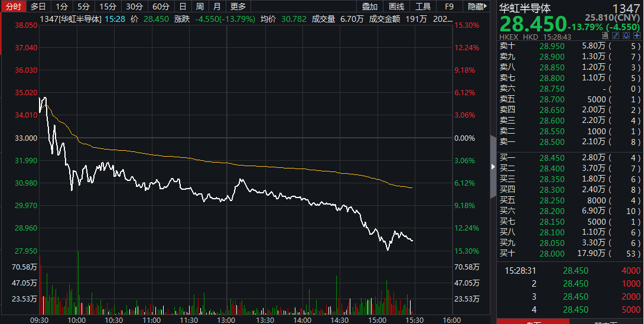
Task: Open the 隐藏 hide dropdown
Action: pyautogui.click(x=477, y=6)
